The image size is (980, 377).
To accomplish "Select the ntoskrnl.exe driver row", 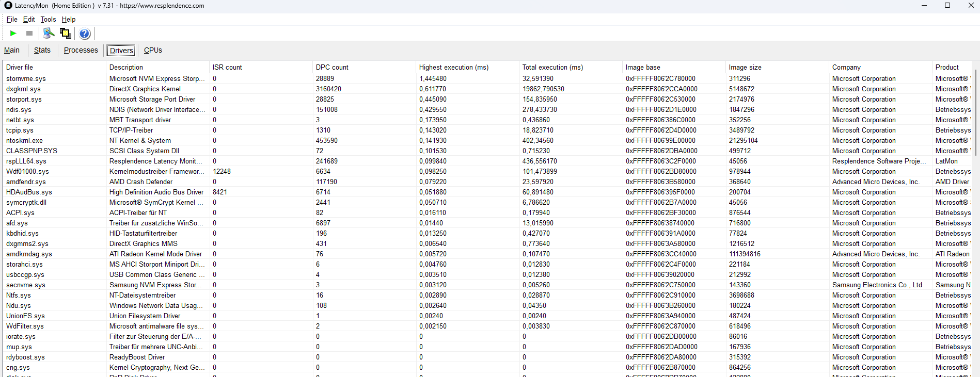I will (488, 140).
